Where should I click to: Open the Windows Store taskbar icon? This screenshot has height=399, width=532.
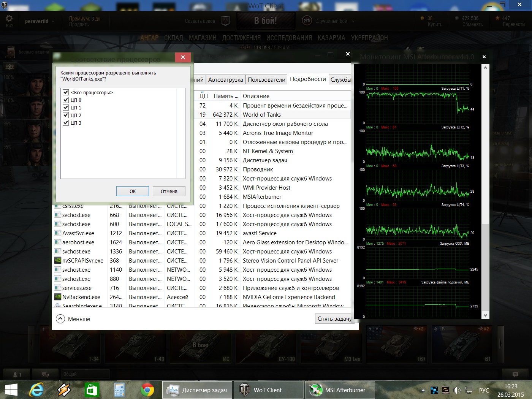tap(92, 390)
